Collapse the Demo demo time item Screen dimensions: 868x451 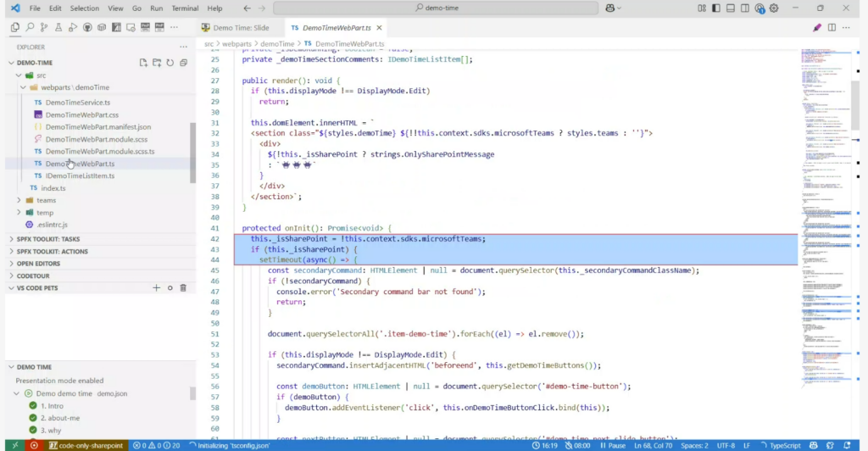pyautogui.click(x=17, y=393)
